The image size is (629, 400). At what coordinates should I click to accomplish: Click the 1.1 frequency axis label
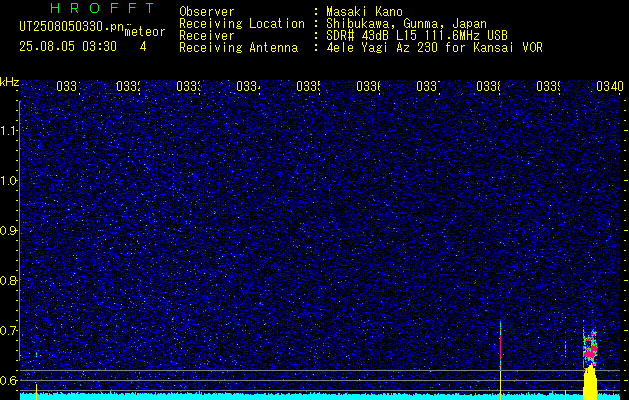coord(8,130)
